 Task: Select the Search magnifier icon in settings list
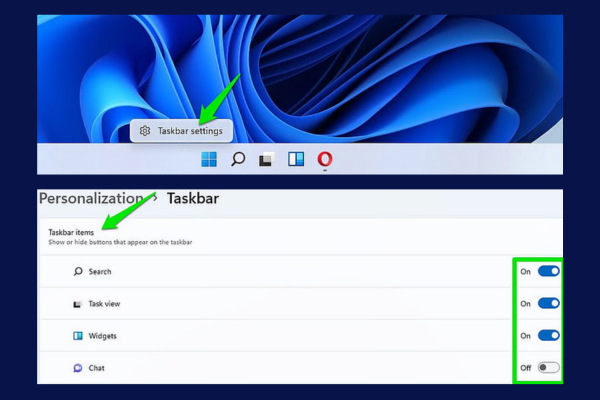(78, 271)
